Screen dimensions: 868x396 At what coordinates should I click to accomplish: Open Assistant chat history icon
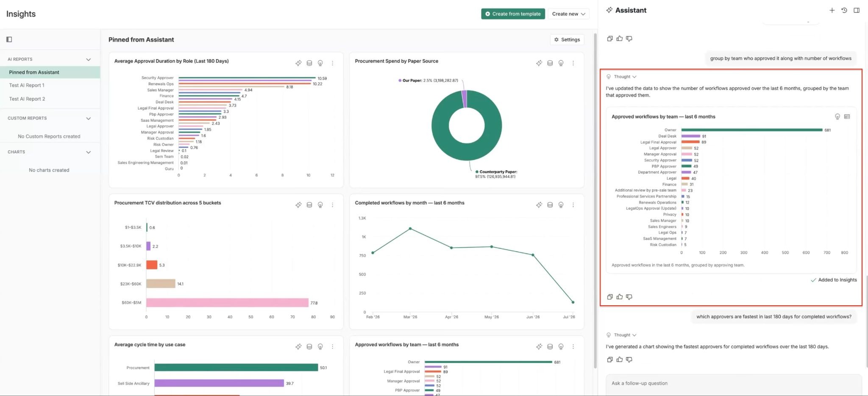pyautogui.click(x=844, y=10)
